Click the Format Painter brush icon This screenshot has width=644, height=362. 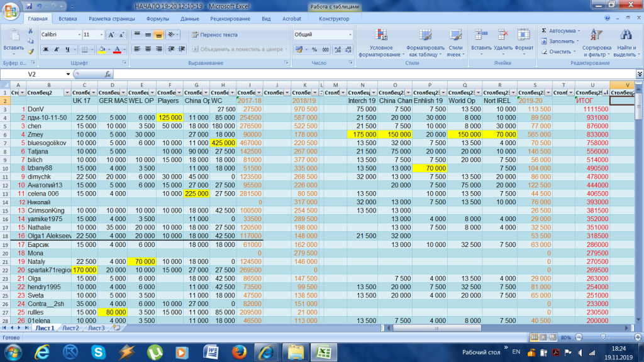(x=30, y=52)
